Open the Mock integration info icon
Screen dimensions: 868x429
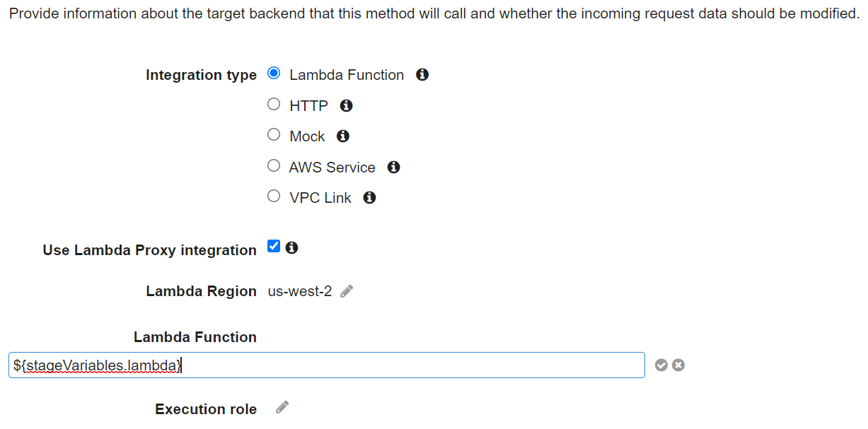click(x=342, y=136)
